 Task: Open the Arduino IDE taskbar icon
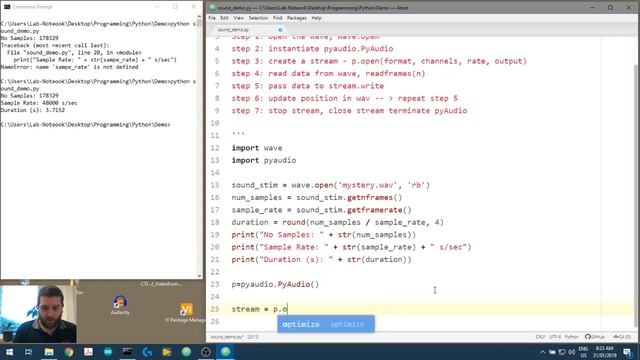108,352
